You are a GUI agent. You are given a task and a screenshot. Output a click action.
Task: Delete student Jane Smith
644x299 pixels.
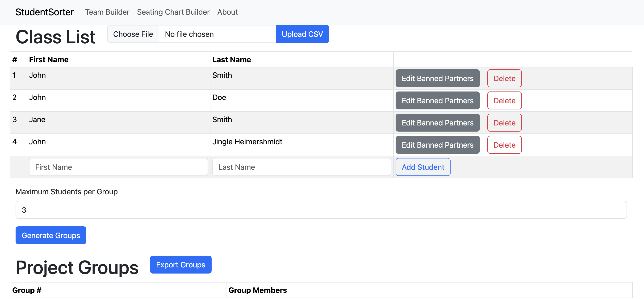(504, 123)
